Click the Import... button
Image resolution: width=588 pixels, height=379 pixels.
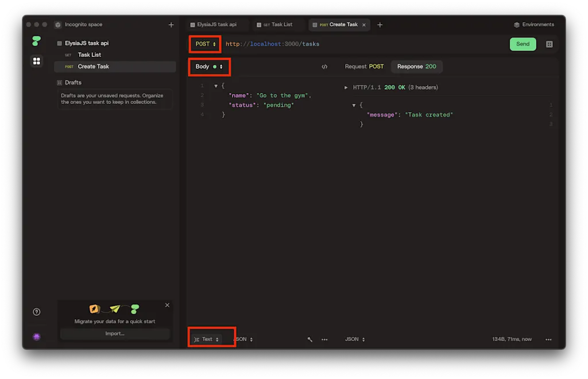coord(115,334)
